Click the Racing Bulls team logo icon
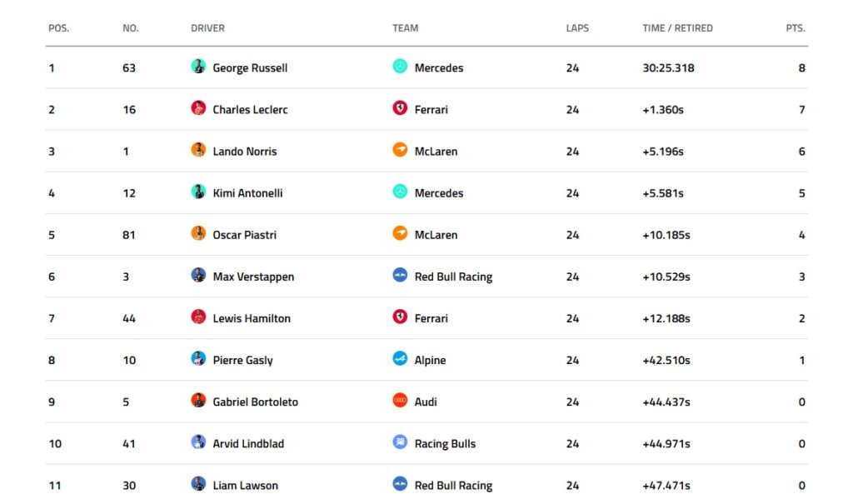853x504 pixels. (400, 442)
